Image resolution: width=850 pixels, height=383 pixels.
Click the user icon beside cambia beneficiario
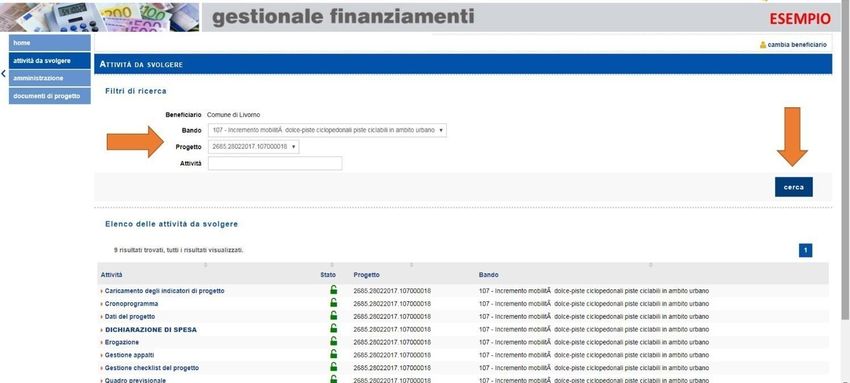tap(763, 45)
